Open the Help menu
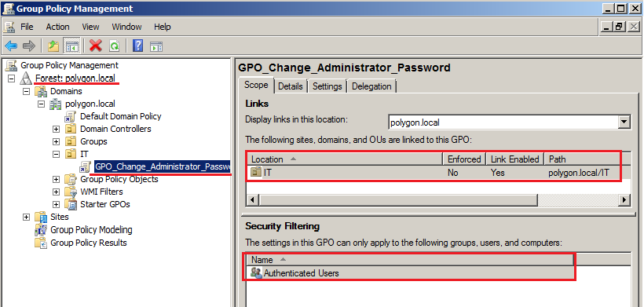The image size is (644, 307). 163,27
